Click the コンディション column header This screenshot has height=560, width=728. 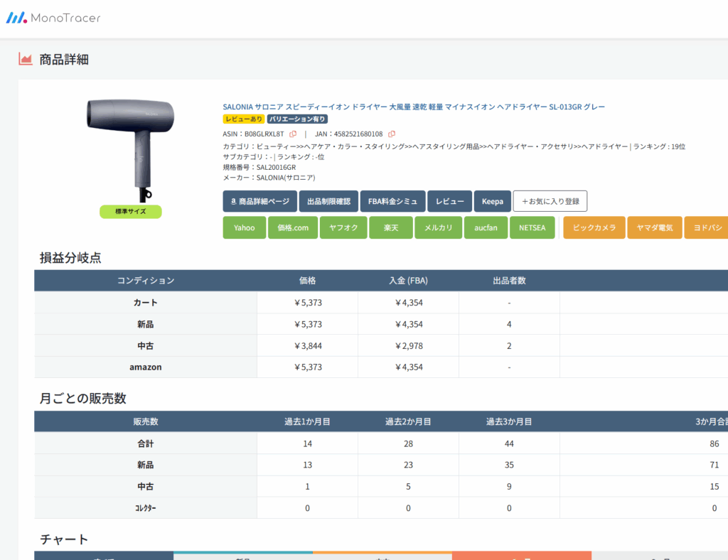click(146, 281)
